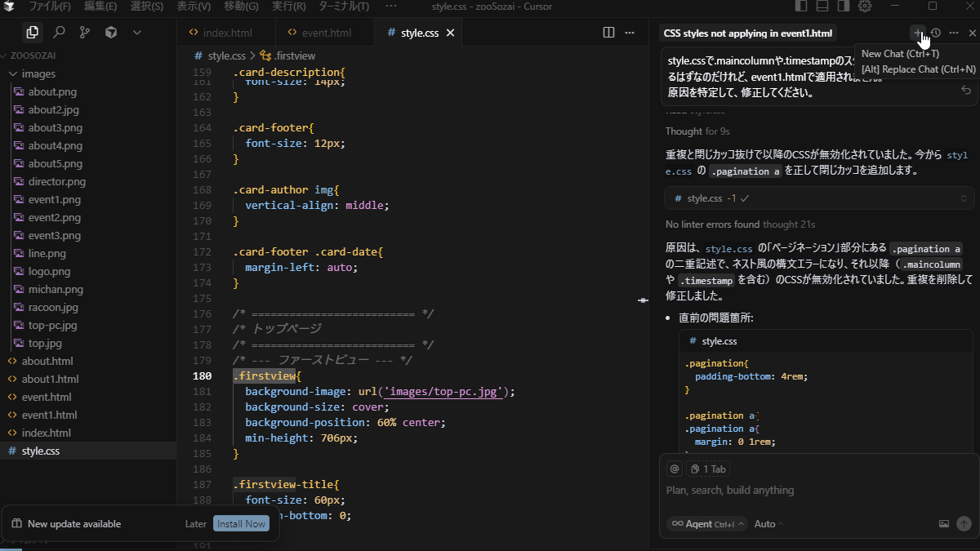Click Install Now update button
Screen dimensions: 980x551
[x=241, y=524]
